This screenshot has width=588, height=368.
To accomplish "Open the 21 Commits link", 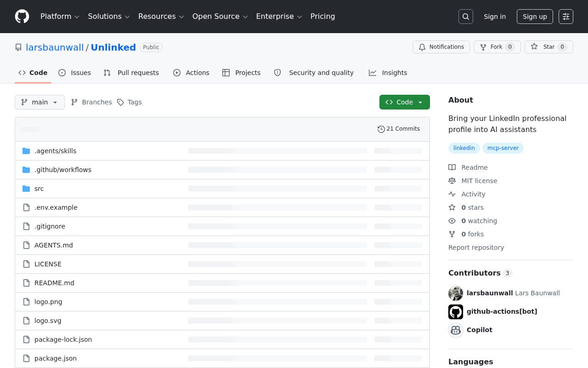I will click(399, 129).
